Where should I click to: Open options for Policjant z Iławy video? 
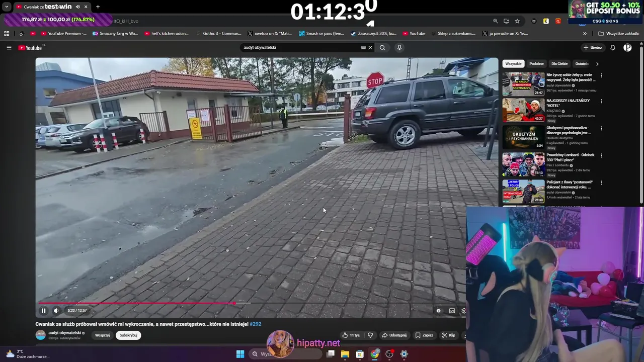(x=601, y=183)
